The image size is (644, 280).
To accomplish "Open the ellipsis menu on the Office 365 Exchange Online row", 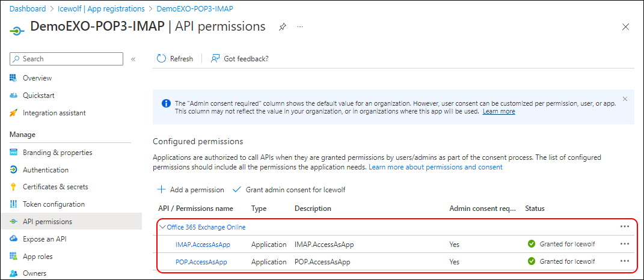I will tap(625, 227).
